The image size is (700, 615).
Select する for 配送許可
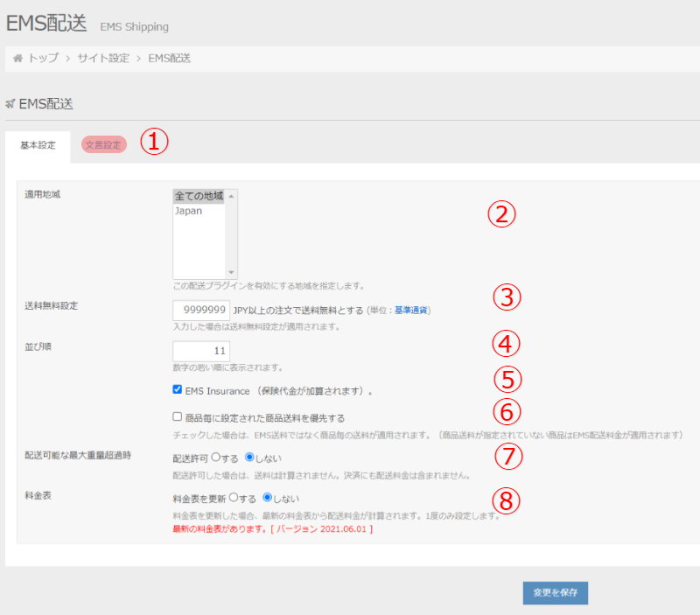click(215, 457)
